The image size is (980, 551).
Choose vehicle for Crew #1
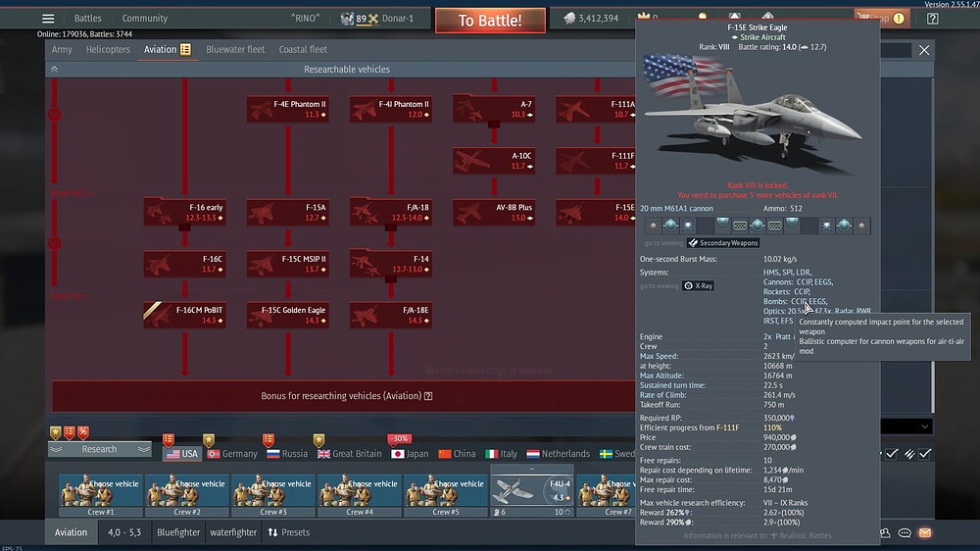click(x=101, y=490)
